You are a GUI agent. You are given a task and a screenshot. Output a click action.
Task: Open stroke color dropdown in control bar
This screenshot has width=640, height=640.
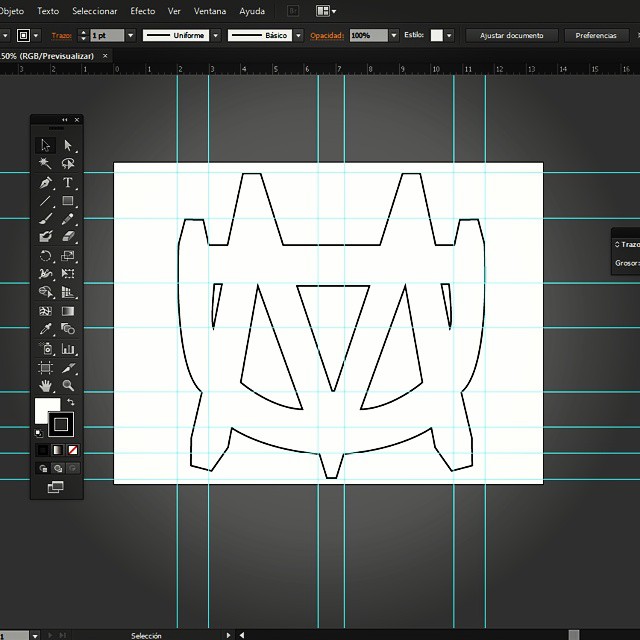(x=36, y=36)
